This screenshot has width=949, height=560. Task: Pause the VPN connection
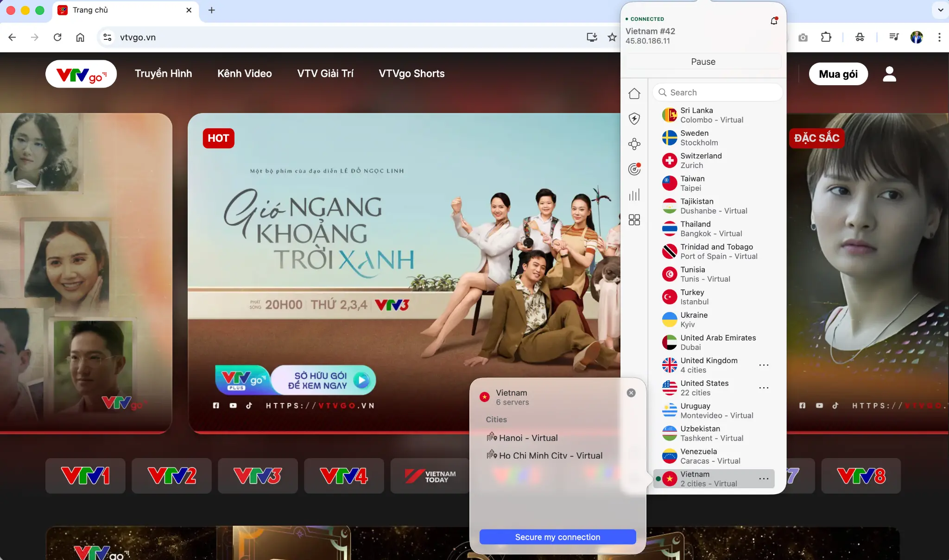point(703,61)
